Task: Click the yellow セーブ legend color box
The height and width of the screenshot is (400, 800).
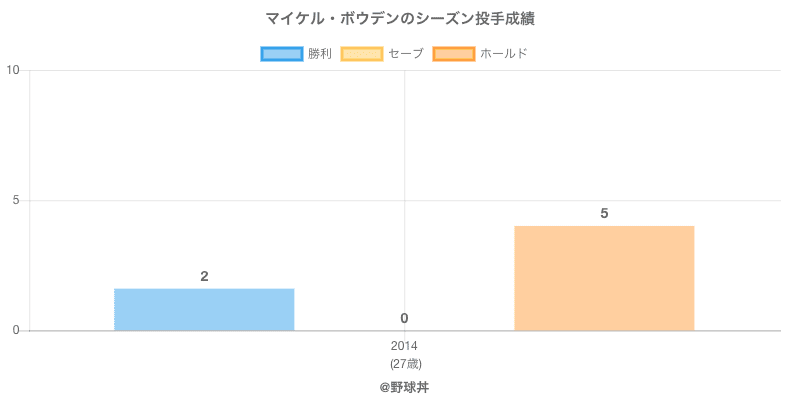Action: coord(361,54)
